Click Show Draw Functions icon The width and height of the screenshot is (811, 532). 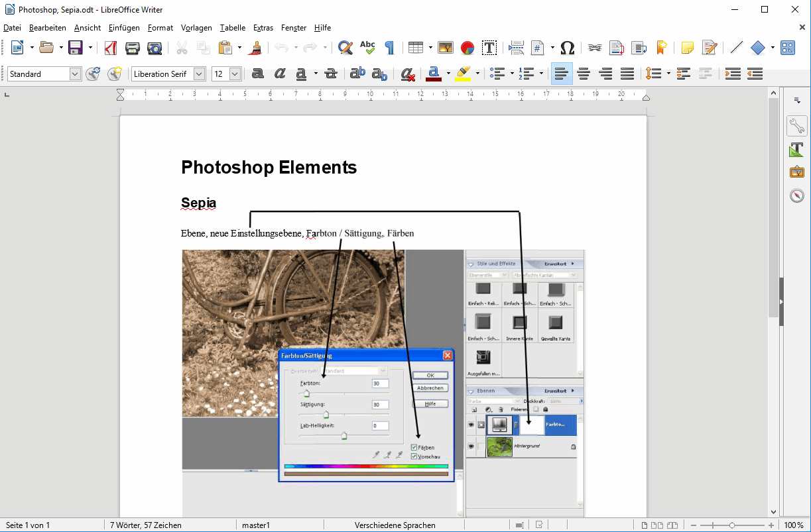(788, 48)
